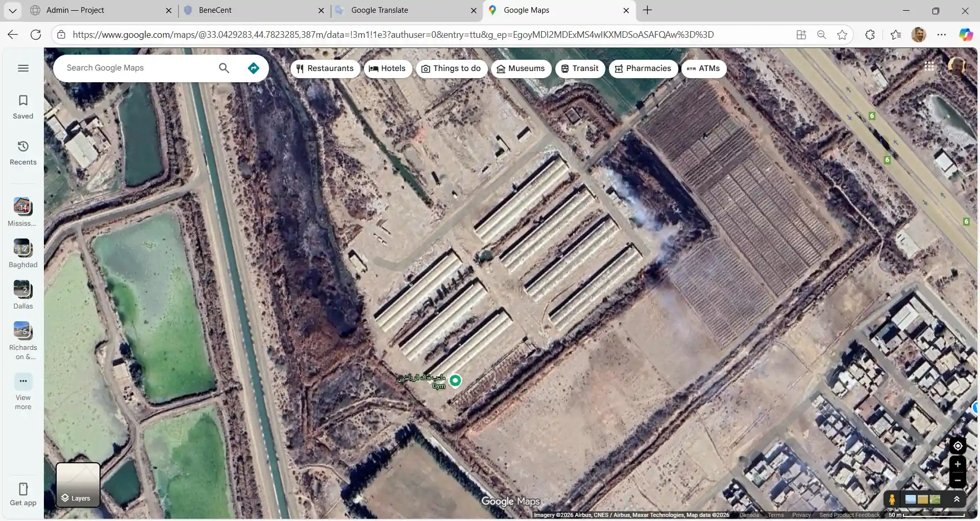The height and width of the screenshot is (521, 980).
Task: Click the search magnifier icon
Action: pyautogui.click(x=224, y=68)
